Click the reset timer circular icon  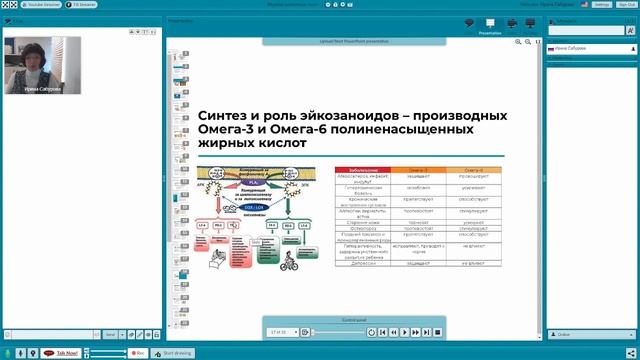(x=371, y=333)
